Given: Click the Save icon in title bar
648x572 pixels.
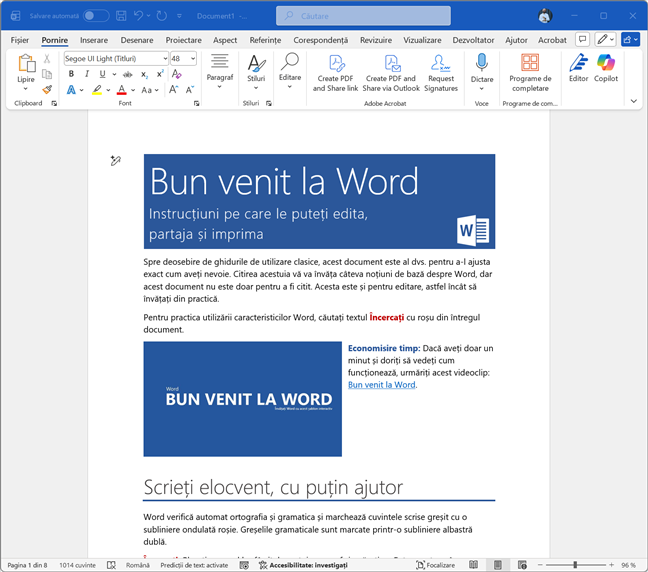Looking at the screenshot, I should click(x=121, y=16).
